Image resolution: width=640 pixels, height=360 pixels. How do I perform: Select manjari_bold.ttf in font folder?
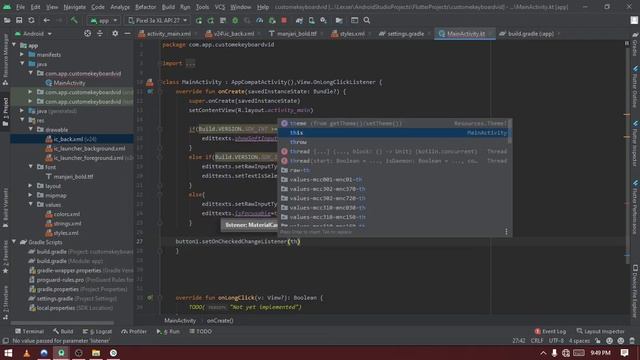click(69, 176)
